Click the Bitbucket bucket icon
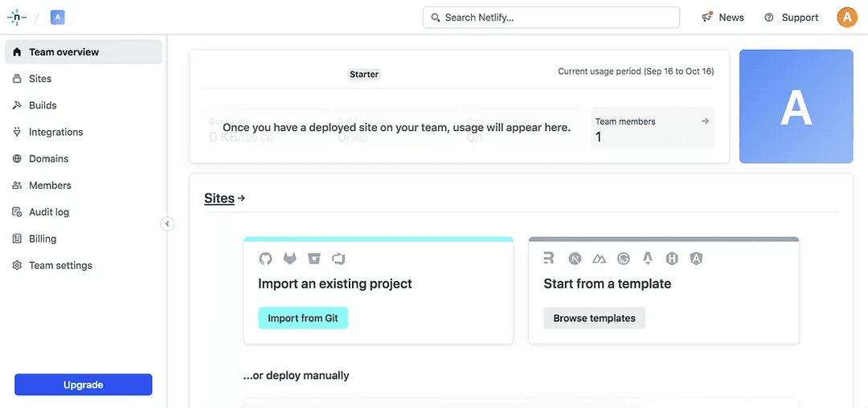Viewport: 868px width, 408px height. tap(314, 259)
